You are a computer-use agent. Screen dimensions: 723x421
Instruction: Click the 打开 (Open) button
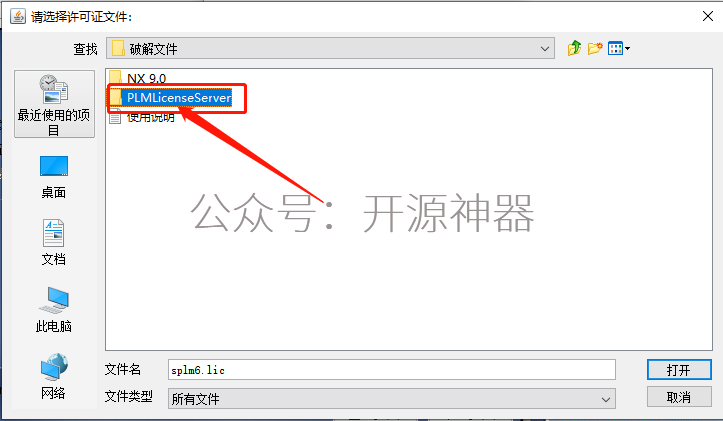[679, 370]
